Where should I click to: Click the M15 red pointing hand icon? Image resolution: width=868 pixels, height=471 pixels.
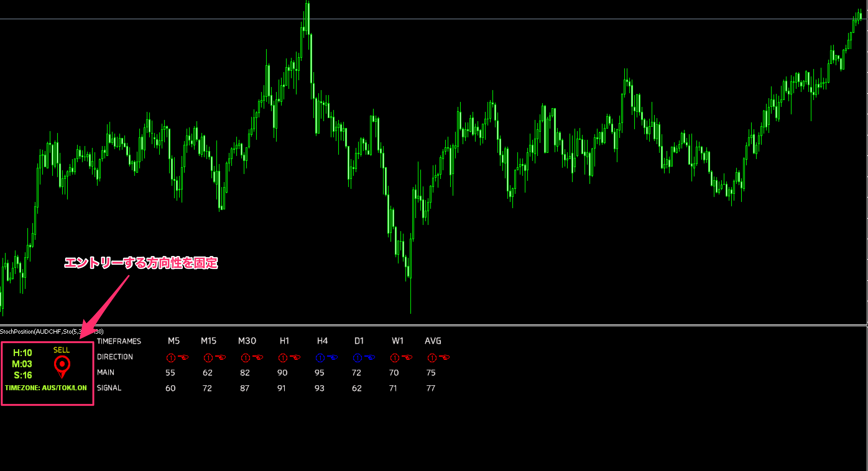tap(221, 357)
